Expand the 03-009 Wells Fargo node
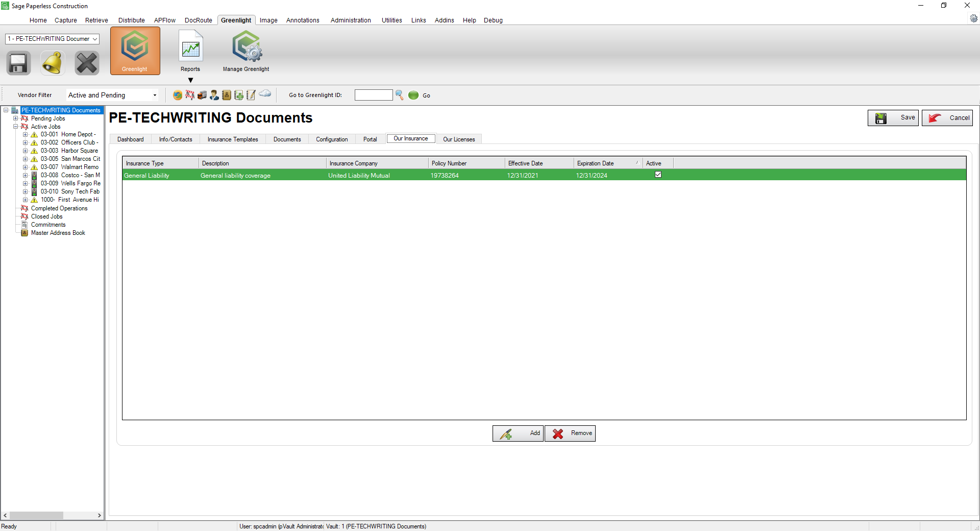980x531 pixels. pyautogui.click(x=25, y=184)
